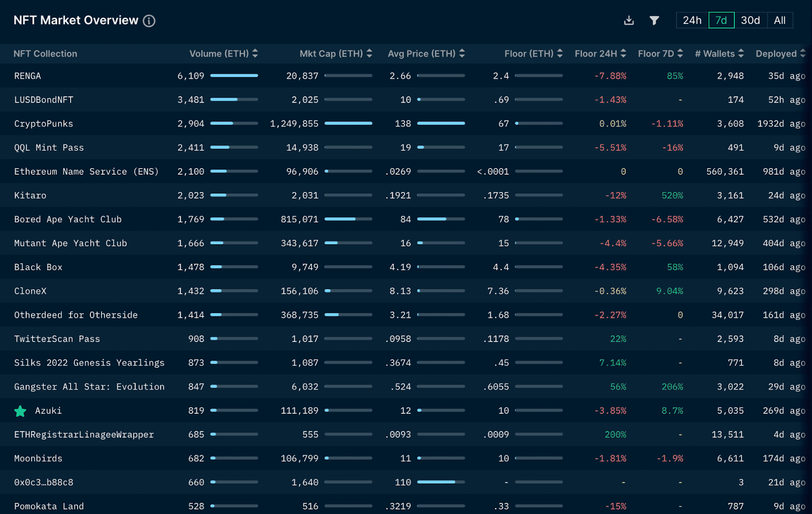812x514 pixels.
Task: Select Otherdeed for Otherside collection name
Action: pyautogui.click(x=76, y=314)
